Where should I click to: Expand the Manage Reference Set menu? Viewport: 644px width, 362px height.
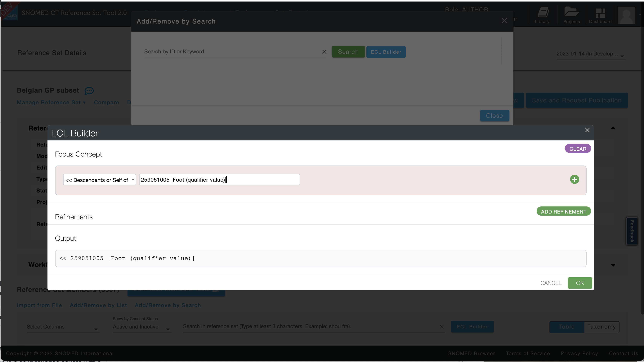coord(51,102)
